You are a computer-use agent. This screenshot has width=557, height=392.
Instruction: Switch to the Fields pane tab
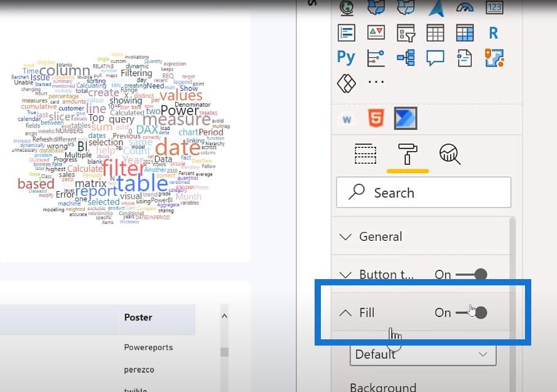(365, 154)
